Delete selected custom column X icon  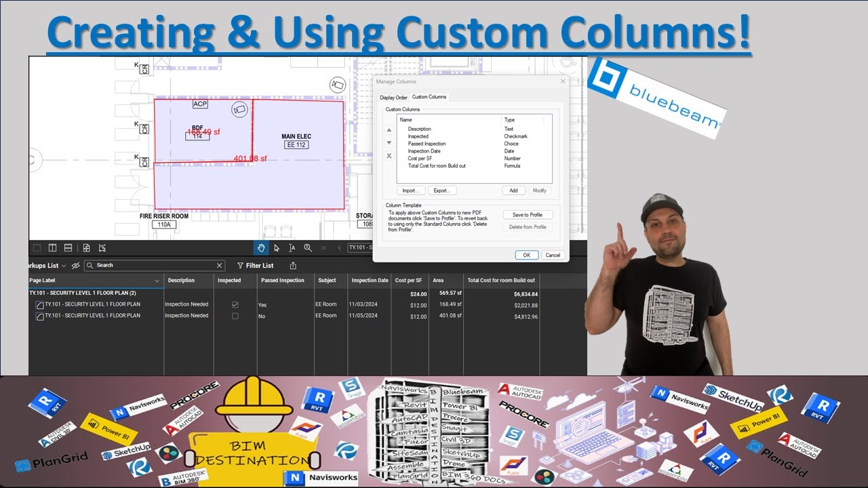(x=389, y=156)
